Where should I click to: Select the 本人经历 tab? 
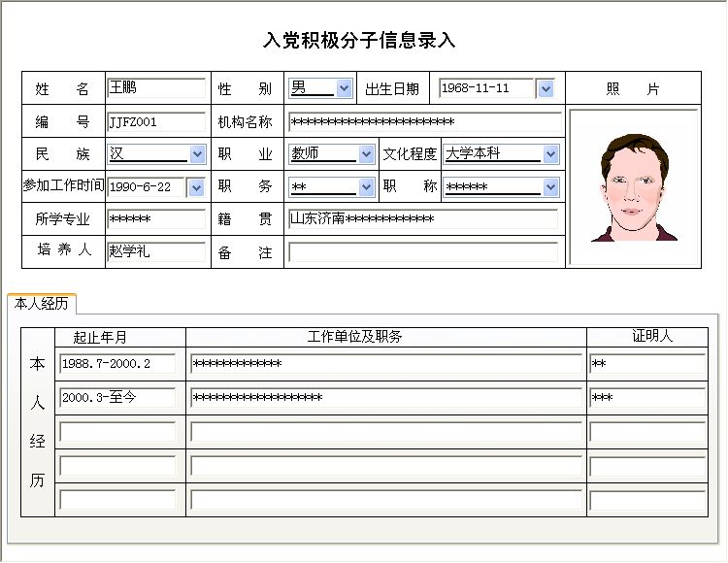pos(42,303)
